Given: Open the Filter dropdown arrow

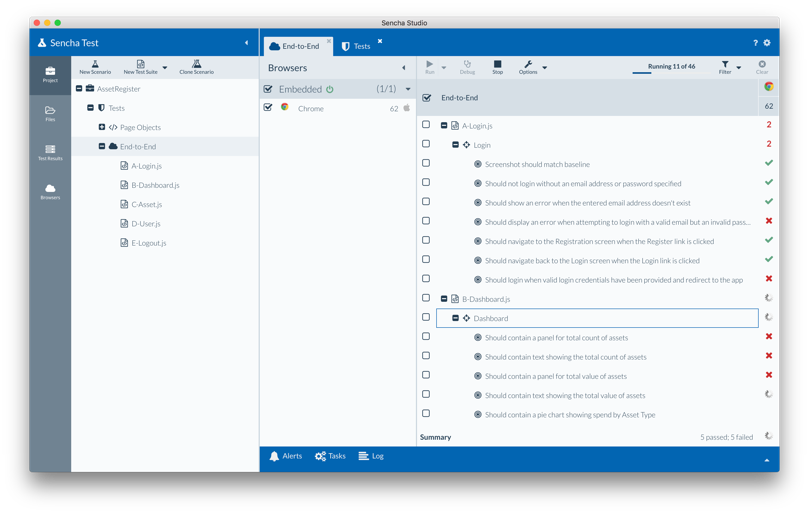Looking at the screenshot, I should pyautogui.click(x=738, y=67).
